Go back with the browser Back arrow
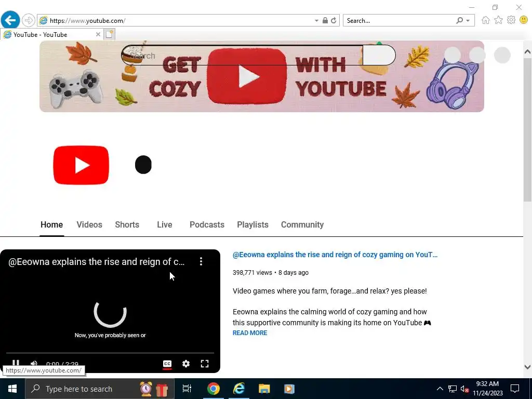The image size is (532, 399). click(x=10, y=20)
